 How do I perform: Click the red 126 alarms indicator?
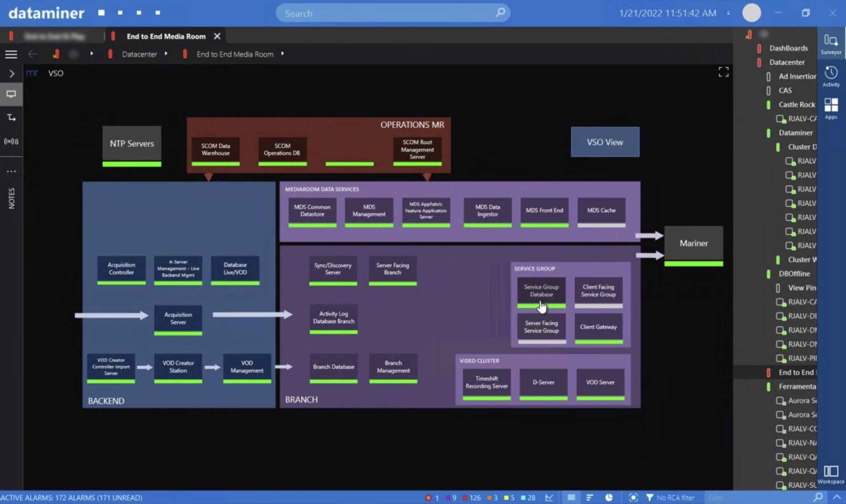pos(471,497)
